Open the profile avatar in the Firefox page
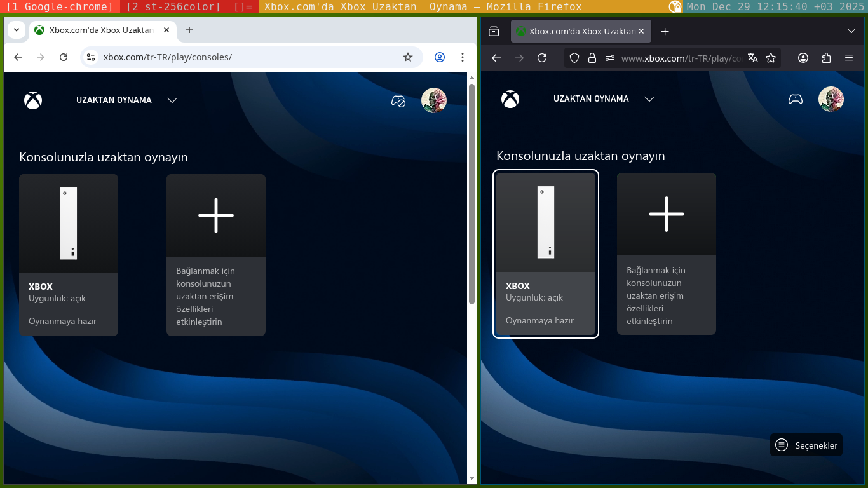 pyautogui.click(x=831, y=99)
